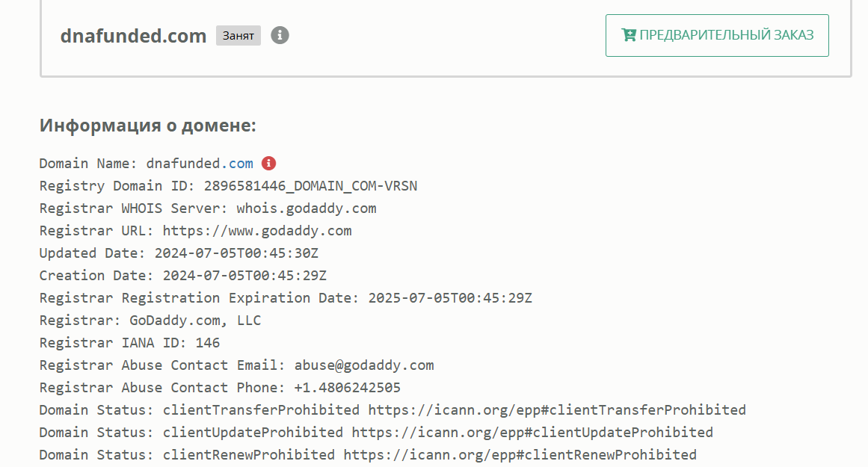Click the Creation Date timestamp value
Viewport: 868px width, 467px height.
pos(244,276)
